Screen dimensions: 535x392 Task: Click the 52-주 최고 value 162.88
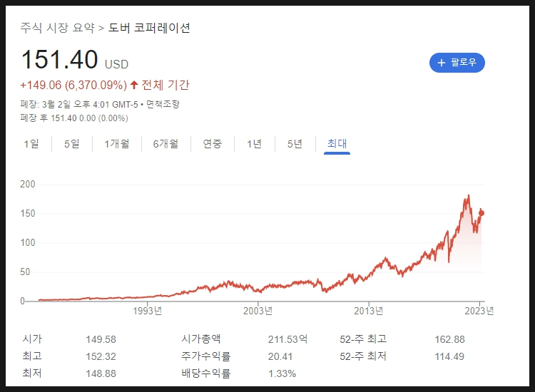[449, 339]
